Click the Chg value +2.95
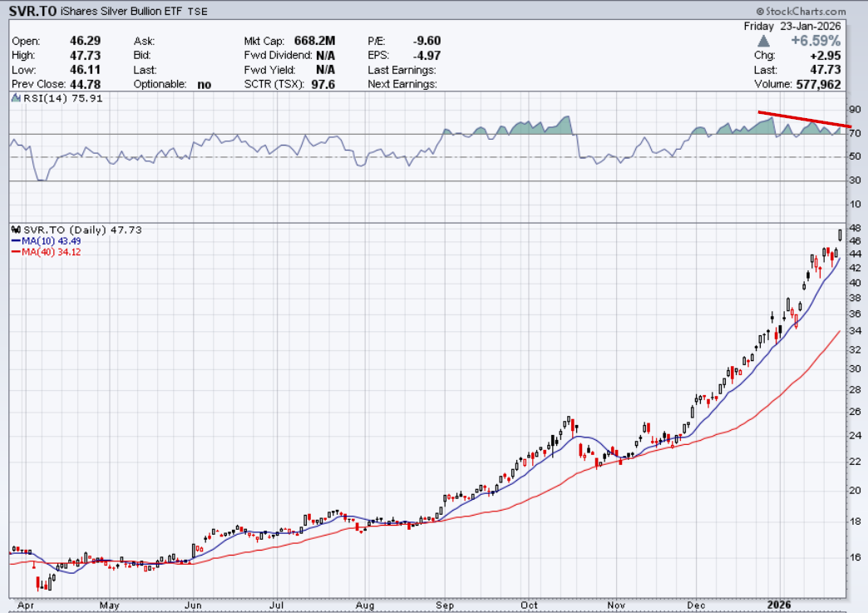 pyautogui.click(x=826, y=56)
